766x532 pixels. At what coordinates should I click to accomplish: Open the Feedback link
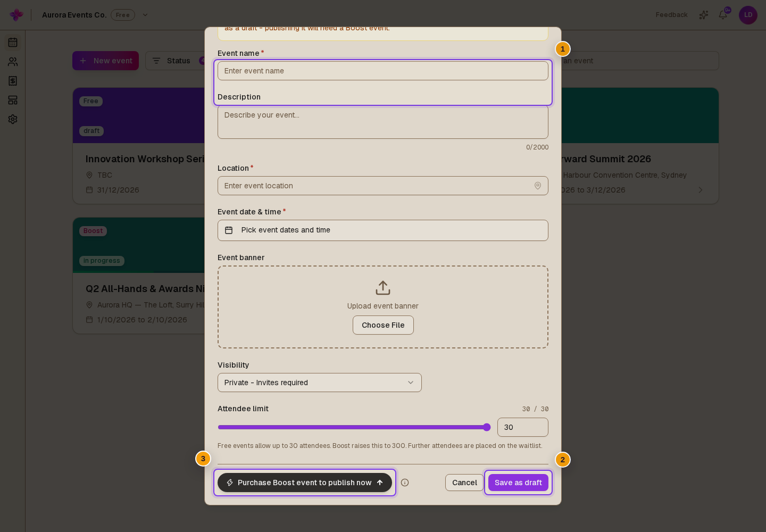[x=671, y=15]
